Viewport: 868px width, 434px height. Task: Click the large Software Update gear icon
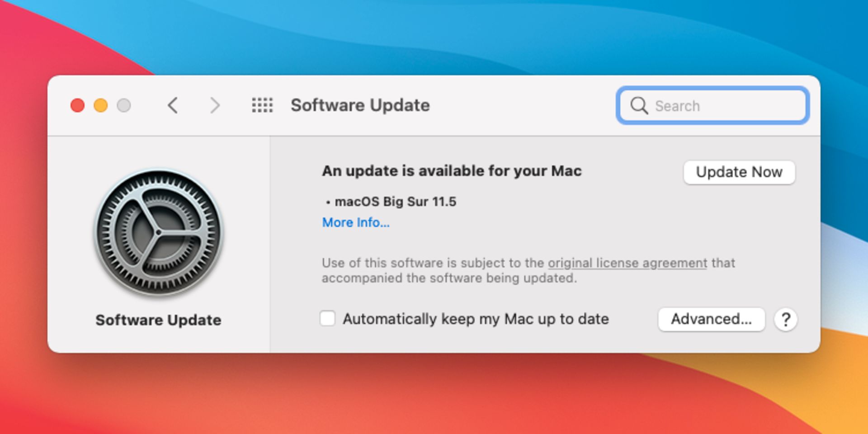pos(158,232)
